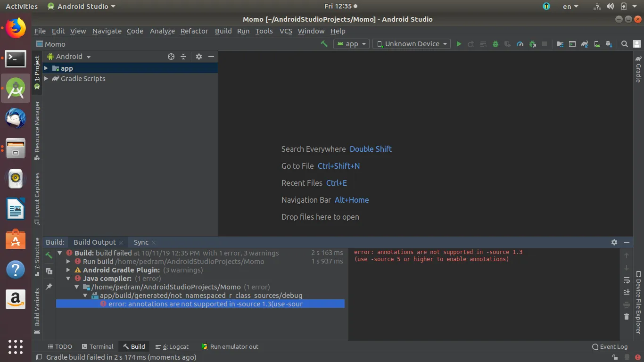
Task: Attach debugger to Android process
Action: 532,44
